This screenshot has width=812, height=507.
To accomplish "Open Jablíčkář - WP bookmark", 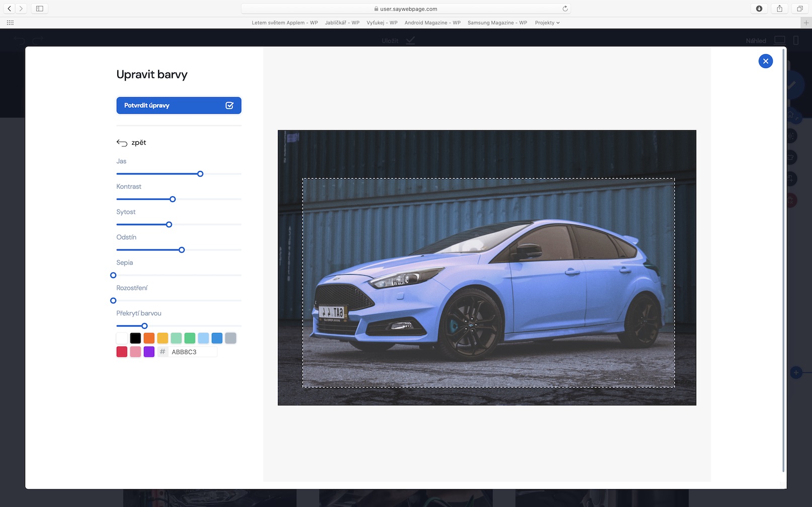I will (342, 23).
